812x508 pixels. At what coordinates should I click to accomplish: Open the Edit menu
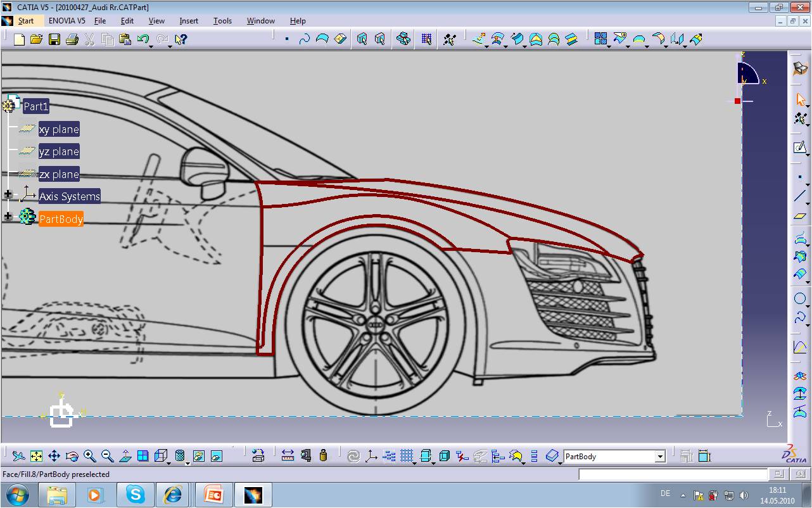pos(127,21)
